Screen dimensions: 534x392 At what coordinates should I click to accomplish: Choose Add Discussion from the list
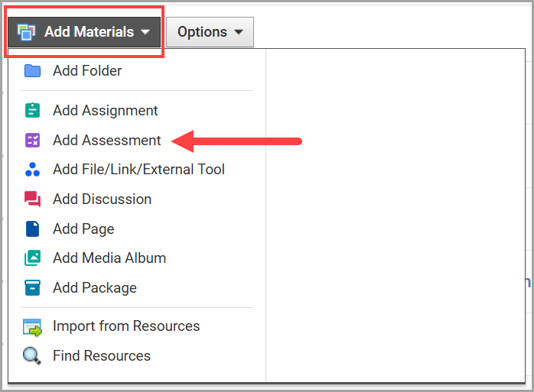[102, 199]
